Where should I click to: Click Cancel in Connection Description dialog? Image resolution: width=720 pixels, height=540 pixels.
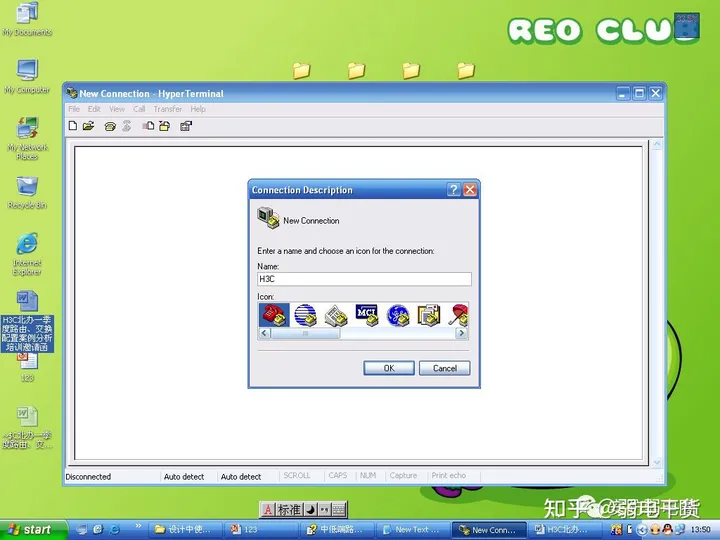pos(444,368)
